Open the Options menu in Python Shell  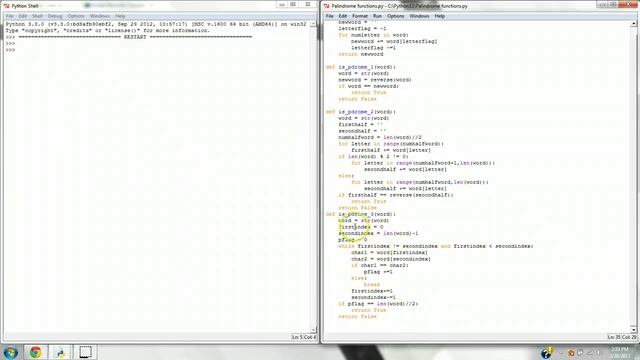tap(76, 16)
